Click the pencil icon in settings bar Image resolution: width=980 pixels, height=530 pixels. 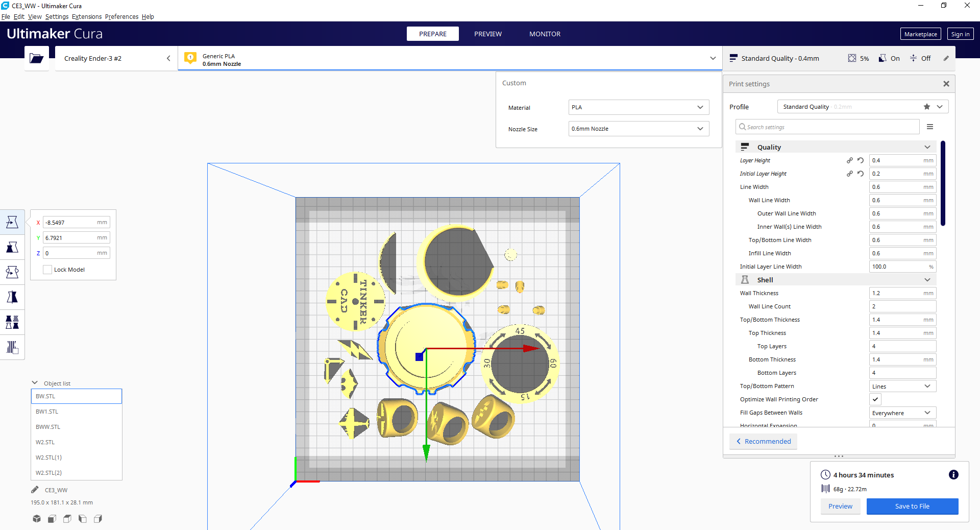point(946,58)
